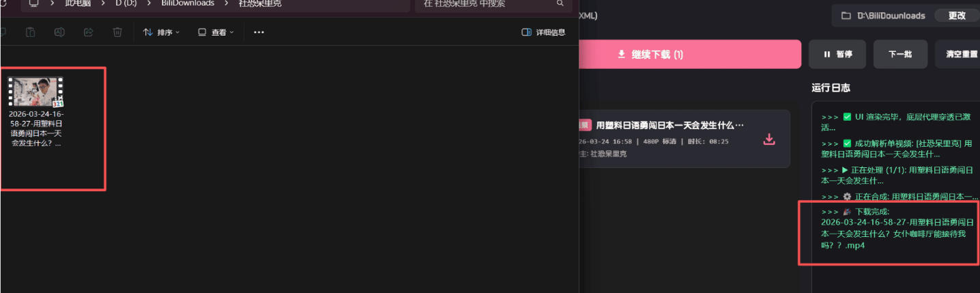This screenshot has width=980, height=293.
Task: Click 更改 to change download folder
Action: (957, 16)
